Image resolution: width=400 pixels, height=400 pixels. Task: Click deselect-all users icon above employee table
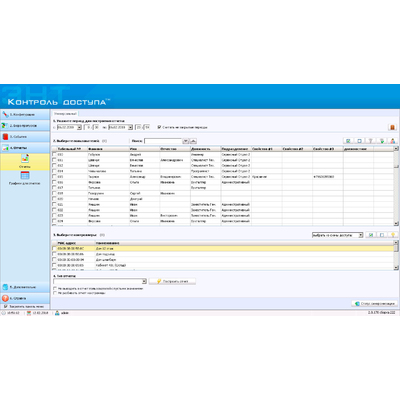[359, 141]
